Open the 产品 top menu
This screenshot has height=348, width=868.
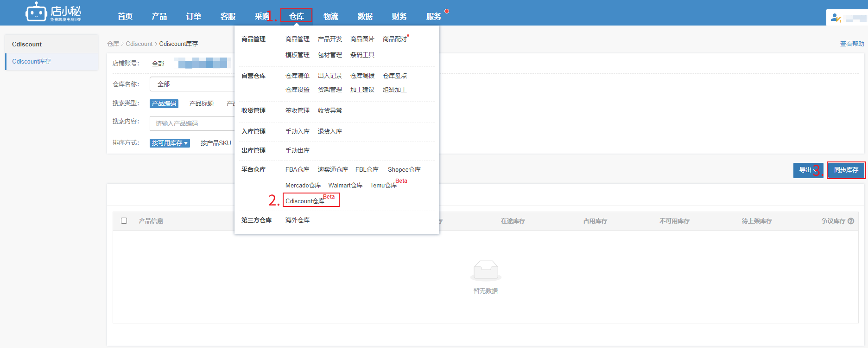tap(159, 16)
